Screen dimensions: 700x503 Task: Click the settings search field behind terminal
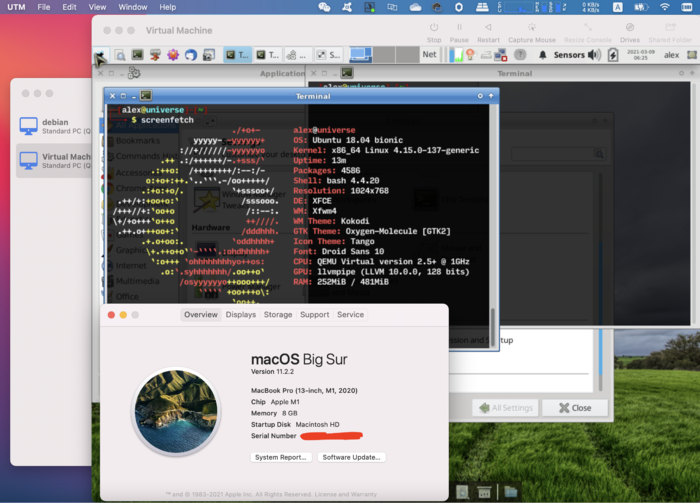click(x=558, y=154)
